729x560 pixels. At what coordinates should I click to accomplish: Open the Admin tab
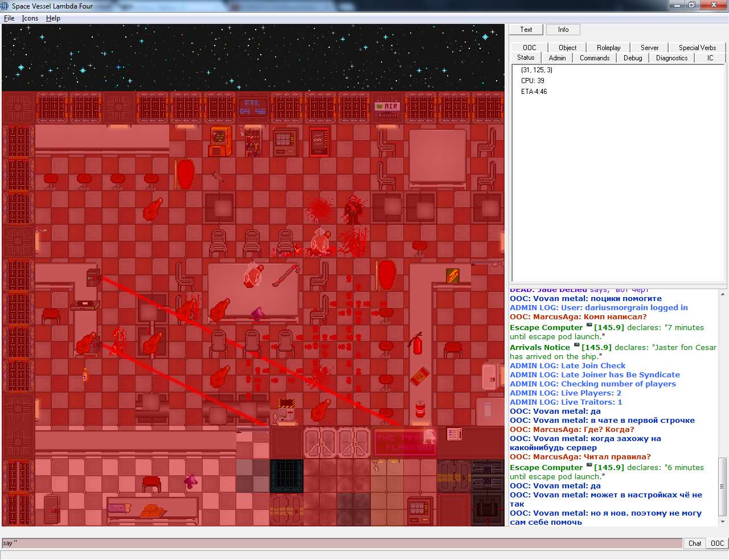558,58
